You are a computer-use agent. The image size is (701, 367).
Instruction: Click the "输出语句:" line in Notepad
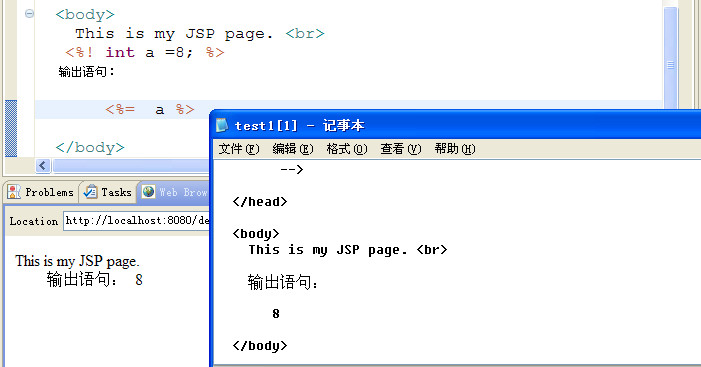283,282
